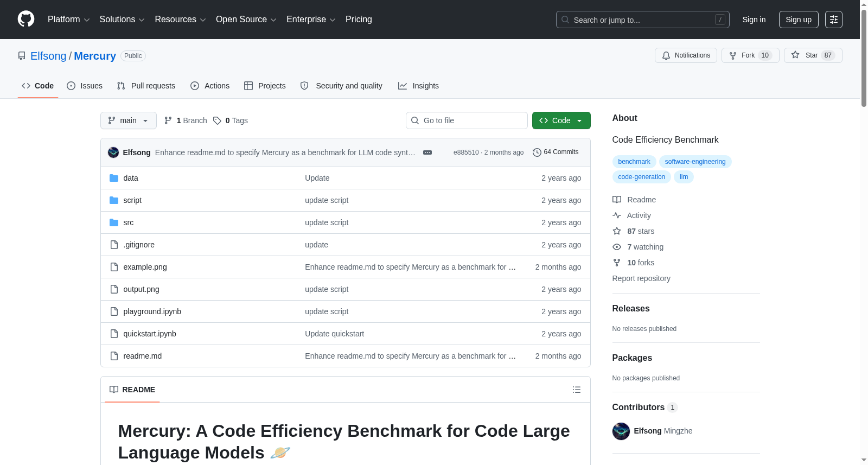This screenshot has width=868, height=465.
Task: Open the Elfsong owner link
Action: point(48,56)
